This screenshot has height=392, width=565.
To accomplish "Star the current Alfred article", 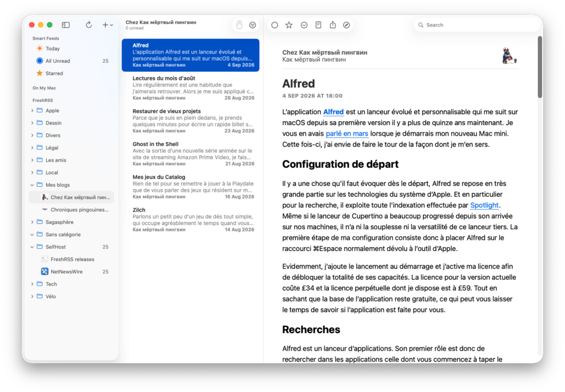I will (289, 25).
